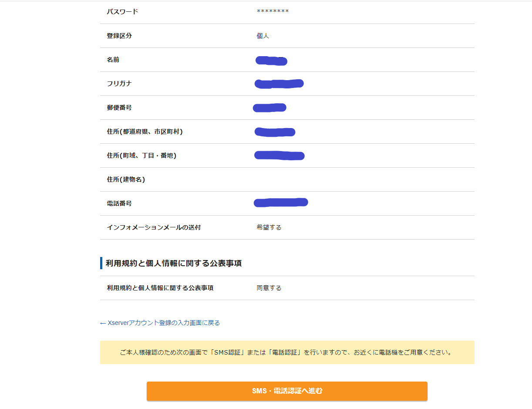Click the インフォメーションメールの送付 label
This screenshot has height=409, width=532.
(154, 227)
